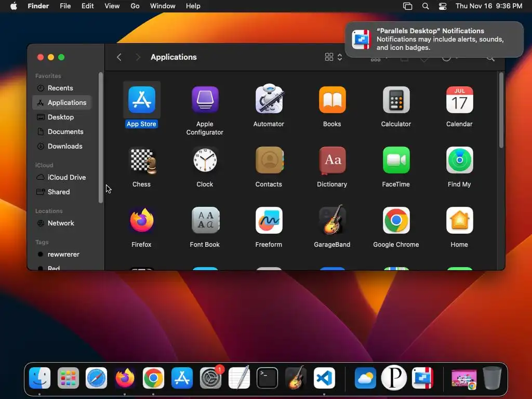The image size is (532, 399).
Task: Select the Books app icon
Action: (332, 100)
